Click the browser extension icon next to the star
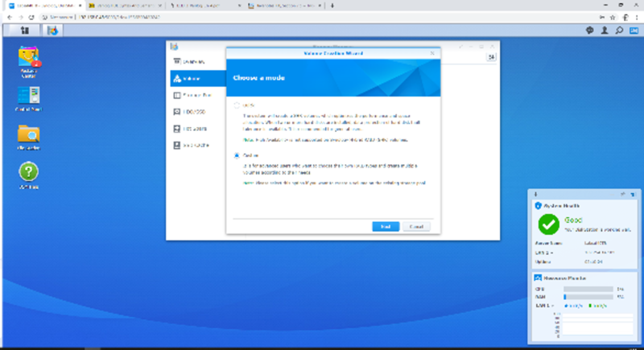The height and width of the screenshot is (350, 644). point(625,17)
